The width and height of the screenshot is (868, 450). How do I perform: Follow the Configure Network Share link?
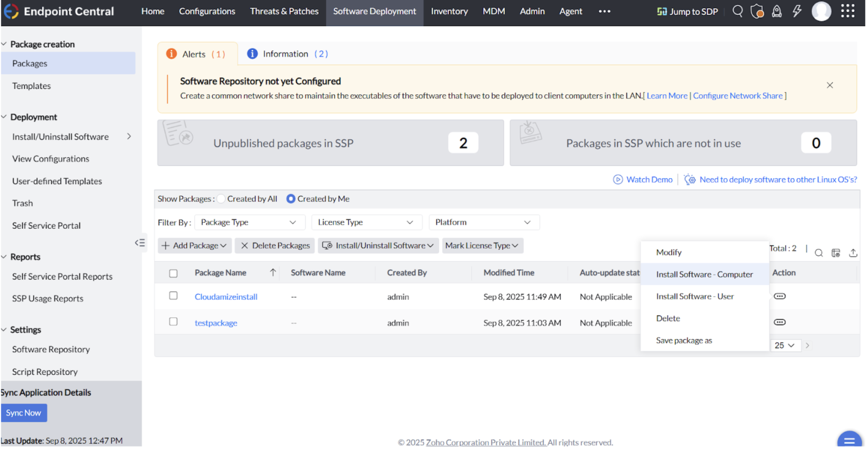click(737, 95)
